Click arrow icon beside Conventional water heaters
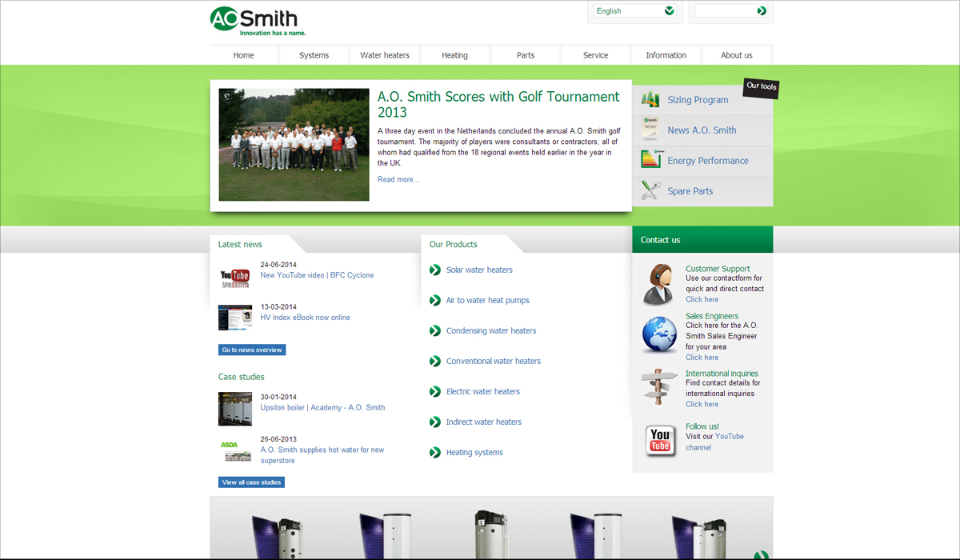960x560 pixels. [x=435, y=361]
